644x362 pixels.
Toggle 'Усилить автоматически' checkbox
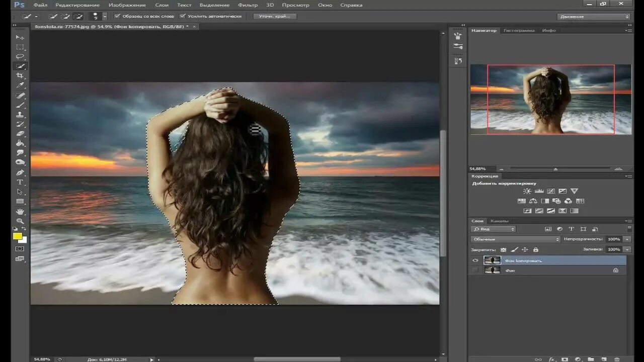pos(183,16)
